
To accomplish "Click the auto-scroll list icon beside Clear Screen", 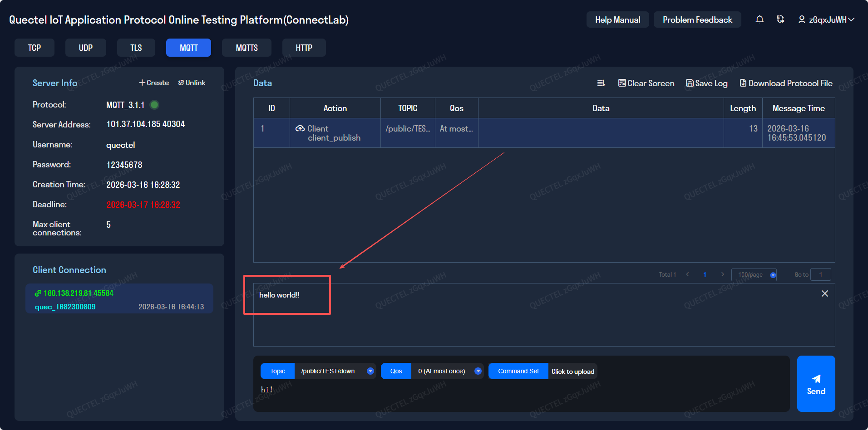I will [601, 83].
